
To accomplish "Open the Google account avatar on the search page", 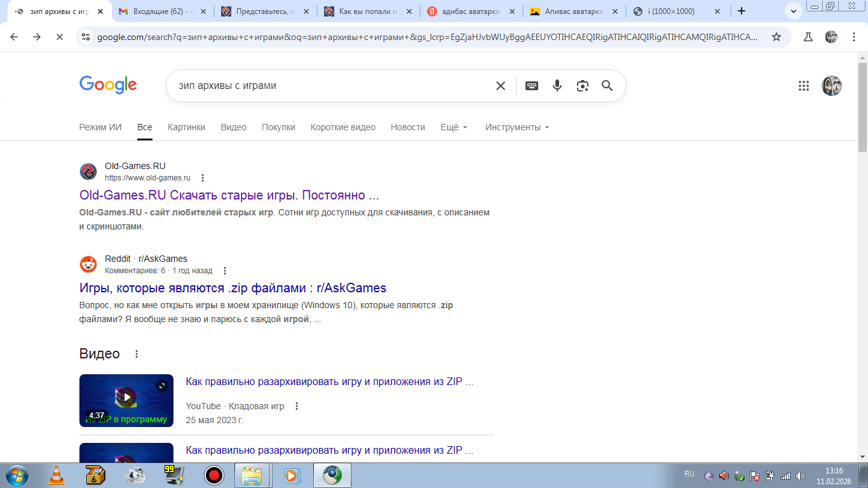I will [832, 86].
